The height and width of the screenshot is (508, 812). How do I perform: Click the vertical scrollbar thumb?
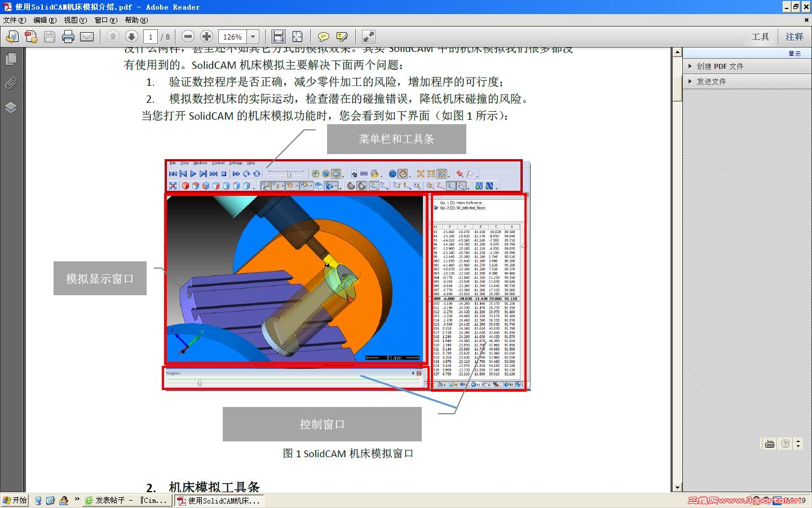[x=677, y=87]
